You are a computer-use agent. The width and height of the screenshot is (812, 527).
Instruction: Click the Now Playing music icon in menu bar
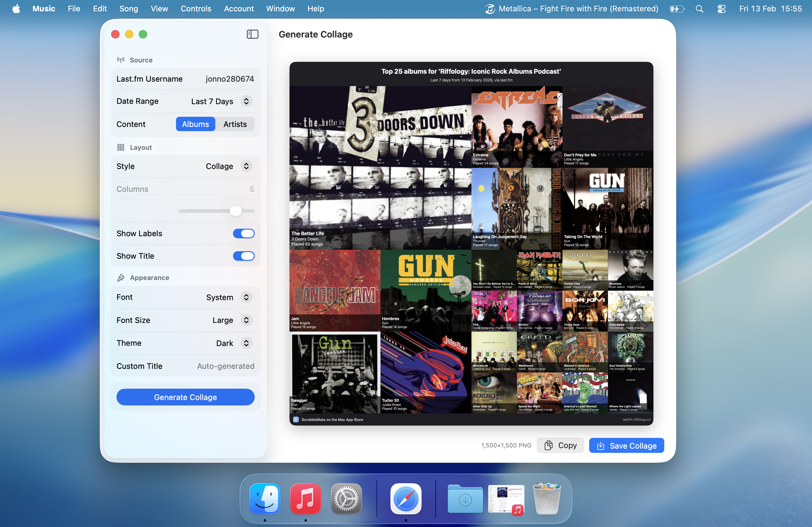[490, 9]
